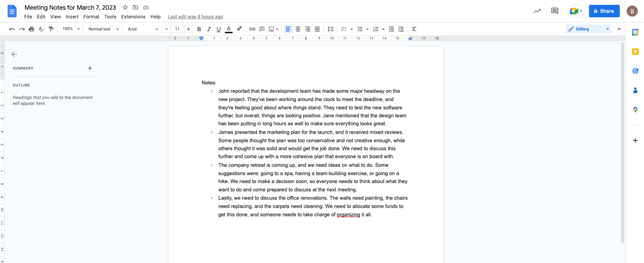644x263 pixels.
Task: Apply numbered list formatting
Action: click(375, 29)
